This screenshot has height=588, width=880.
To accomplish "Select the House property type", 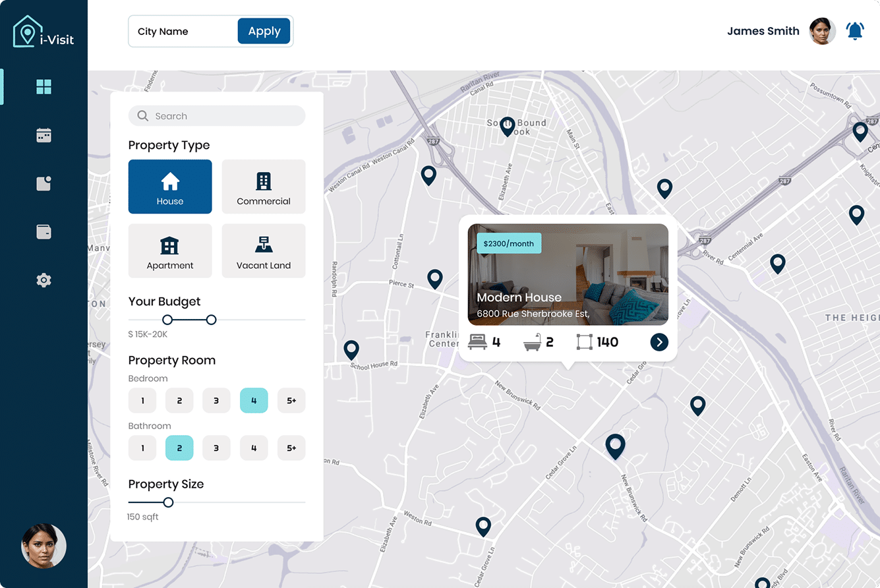I will pyautogui.click(x=170, y=187).
